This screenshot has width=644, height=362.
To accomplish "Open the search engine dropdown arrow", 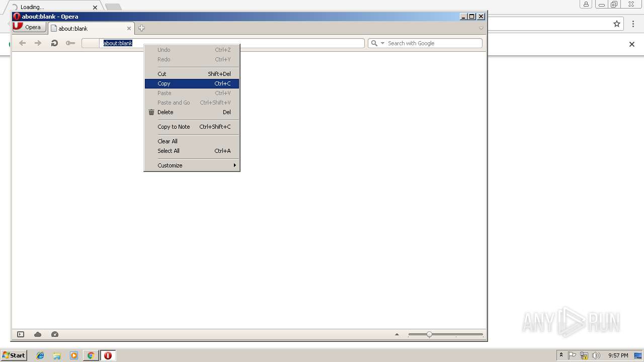I will tap(382, 43).
